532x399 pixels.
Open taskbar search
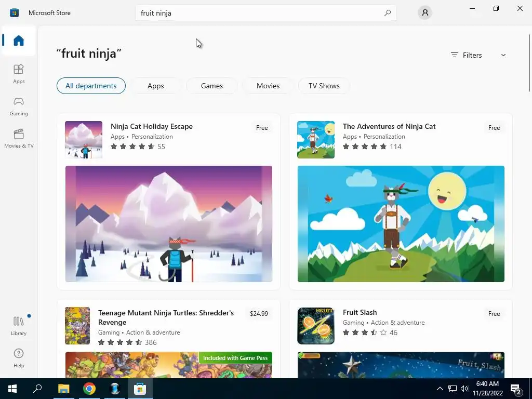tap(37, 389)
